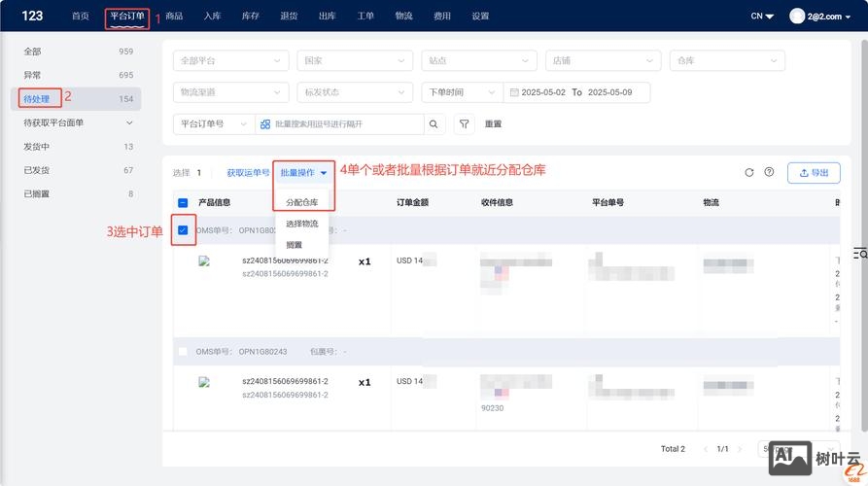The width and height of the screenshot is (868, 486).
Task: Uncheck the first order checkbox
Action: pos(183,229)
